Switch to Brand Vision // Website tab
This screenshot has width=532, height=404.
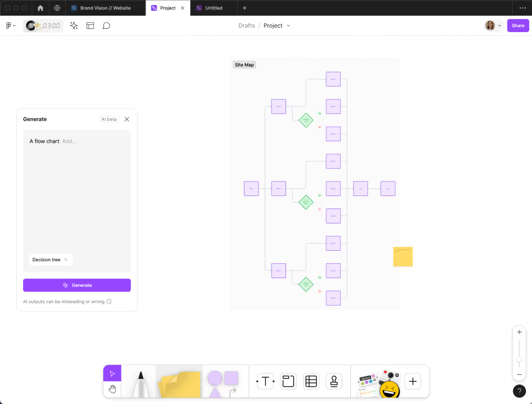tap(105, 8)
